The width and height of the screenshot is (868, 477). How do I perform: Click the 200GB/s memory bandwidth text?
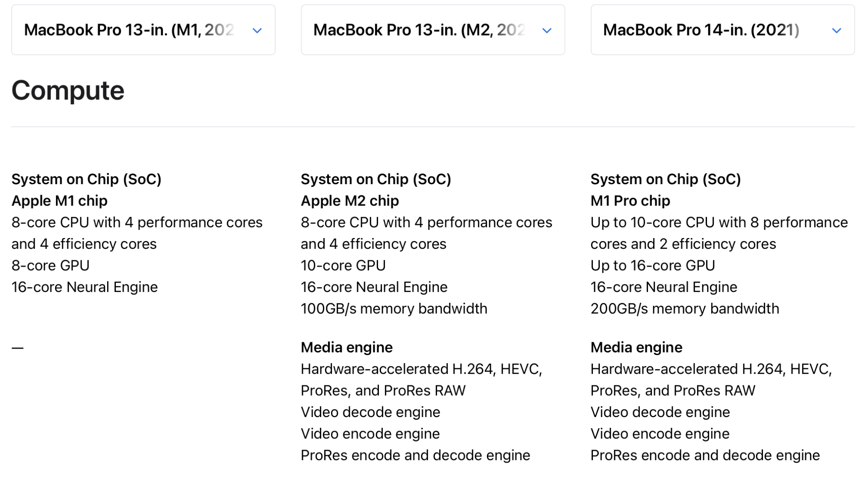click(x=684, y=308)
